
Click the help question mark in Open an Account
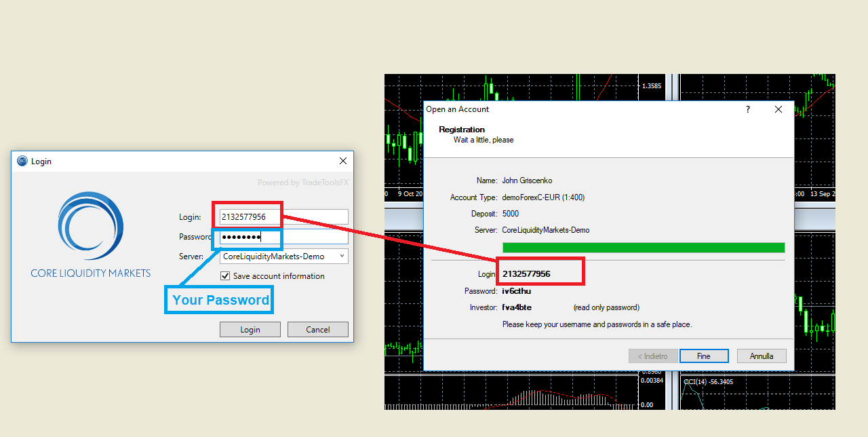pos(748,109)
